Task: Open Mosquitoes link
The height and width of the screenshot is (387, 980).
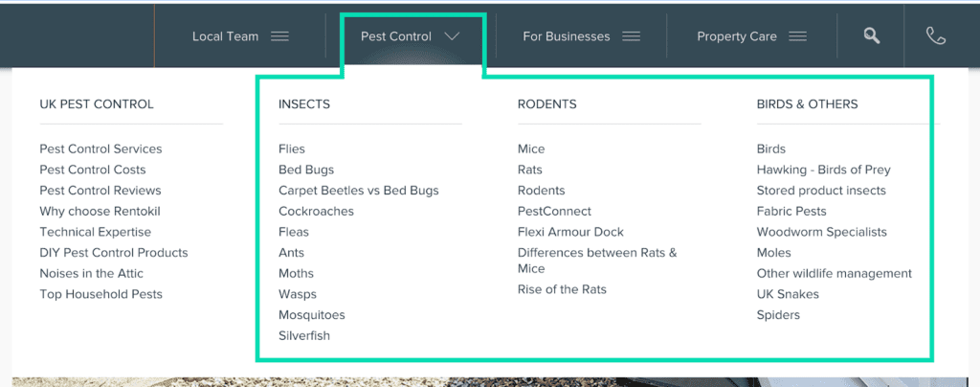Action: pyautogui.click(x=312, y=314)
